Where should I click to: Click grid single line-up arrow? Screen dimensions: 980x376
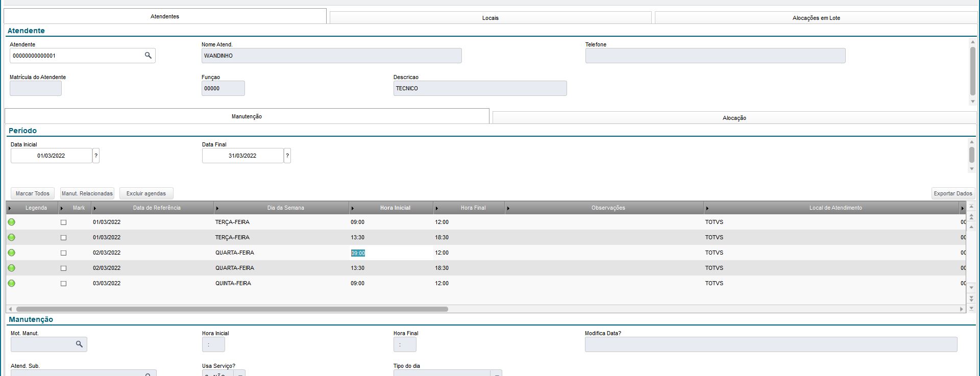971,227
